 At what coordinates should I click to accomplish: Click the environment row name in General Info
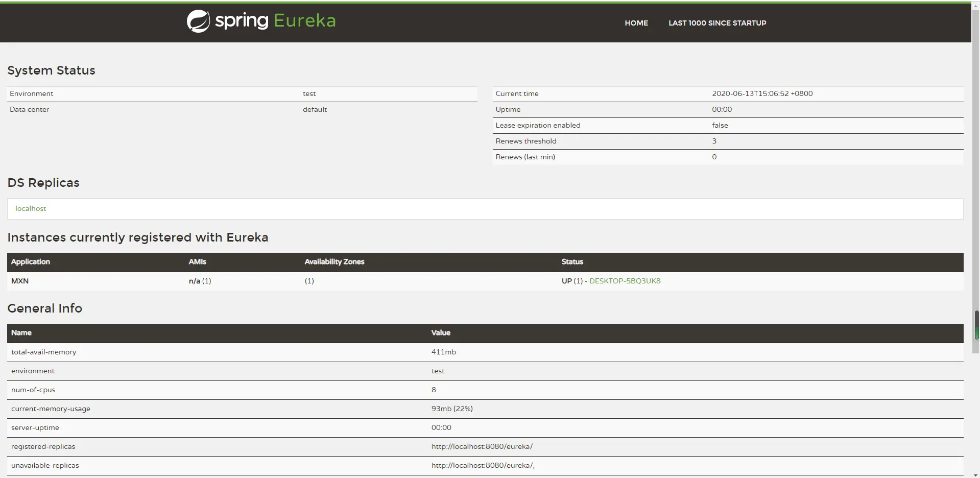tap(33, 371)
